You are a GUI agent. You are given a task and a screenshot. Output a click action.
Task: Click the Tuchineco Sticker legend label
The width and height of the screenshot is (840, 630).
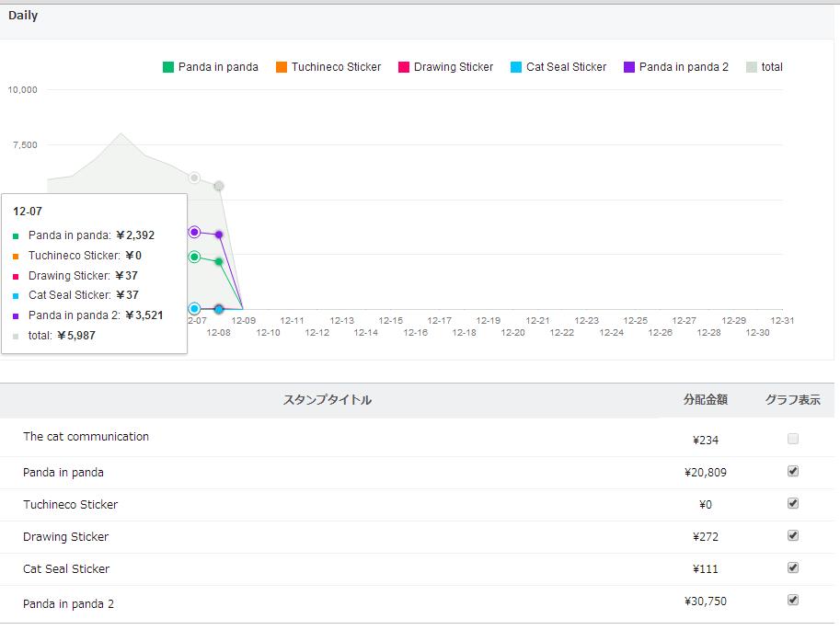pos(336,67)
